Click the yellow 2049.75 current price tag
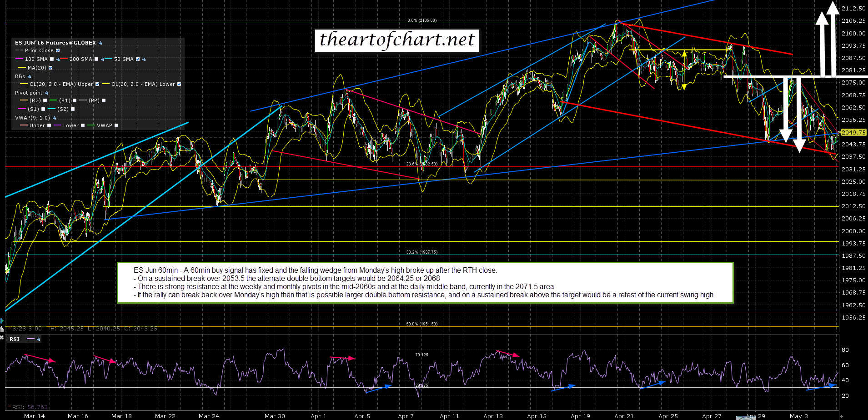The height and width of the screenshot is (420, 868). pos(853,132)
